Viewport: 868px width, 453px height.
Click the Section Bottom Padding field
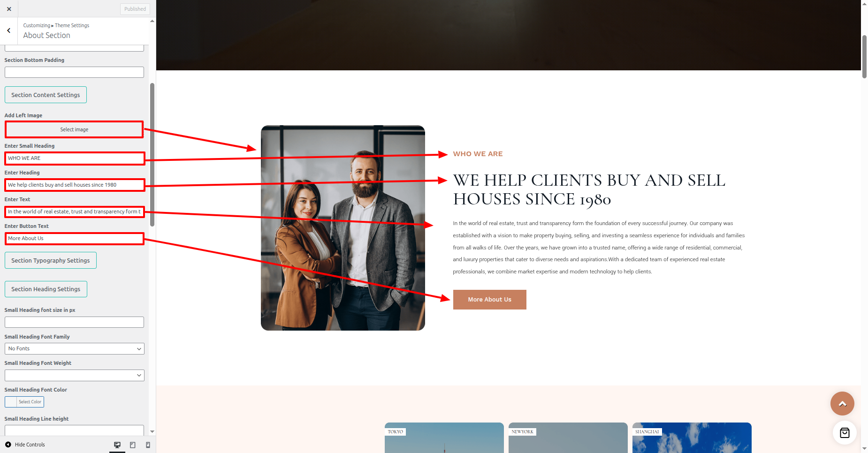[74, 72]
